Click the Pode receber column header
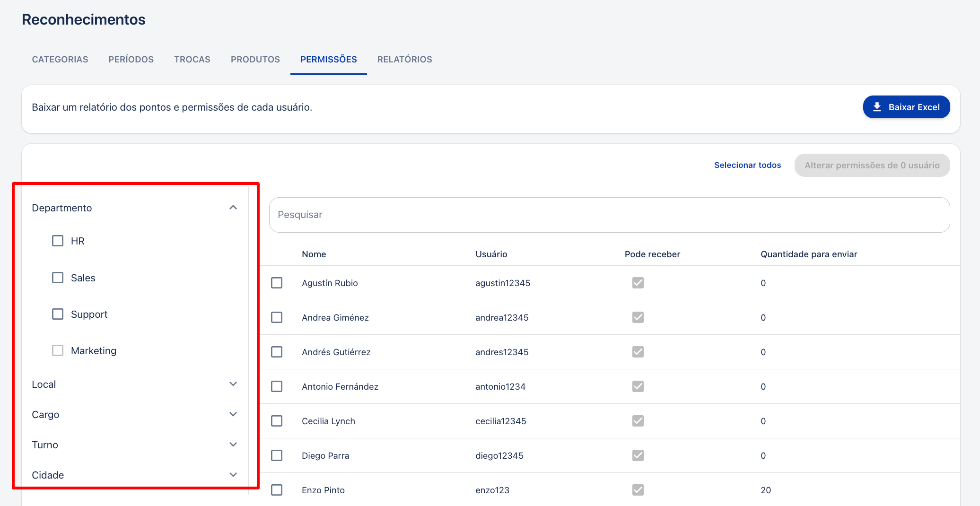This screenshot has width=980, height=506. pyautogui.click(x=652, y=254)
